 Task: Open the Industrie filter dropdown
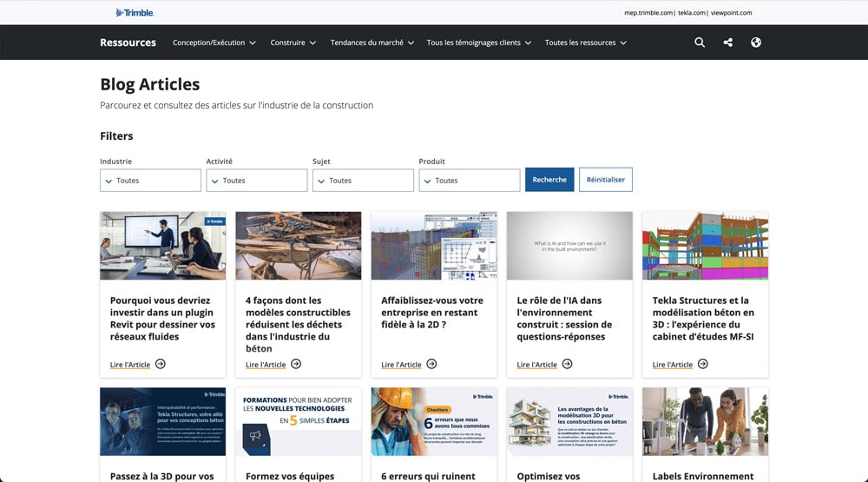150,181
